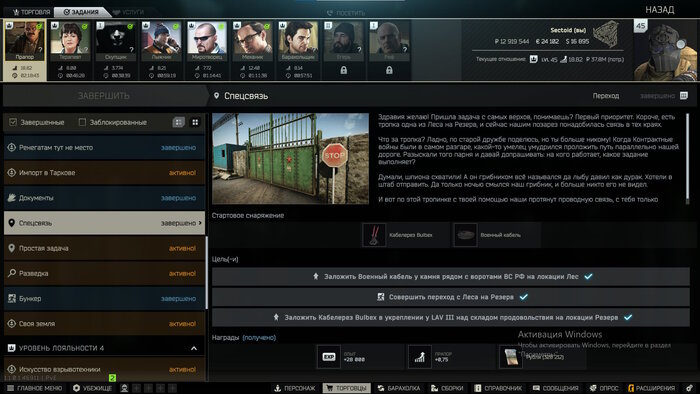The image size is (700, 394).
Task: Toggle the Завершенные checkbox
Action: pyautogui.click(x=13, y=122)
